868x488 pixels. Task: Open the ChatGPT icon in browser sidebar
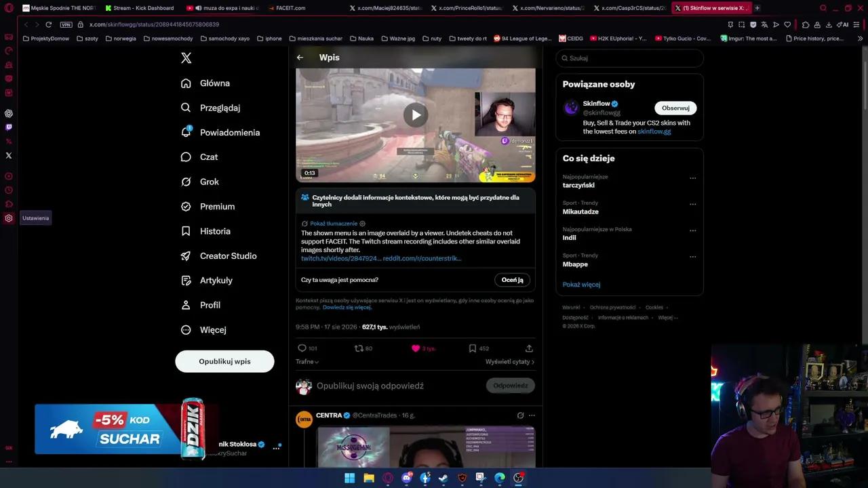[9, 113]
